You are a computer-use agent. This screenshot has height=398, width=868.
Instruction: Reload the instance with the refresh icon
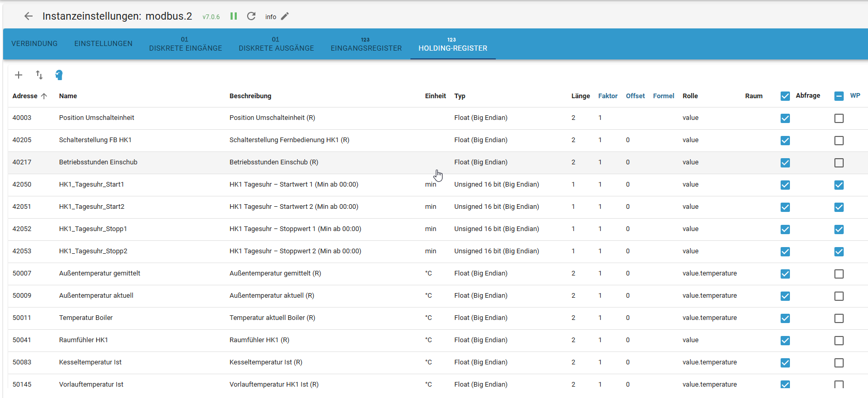click(251, 16)
